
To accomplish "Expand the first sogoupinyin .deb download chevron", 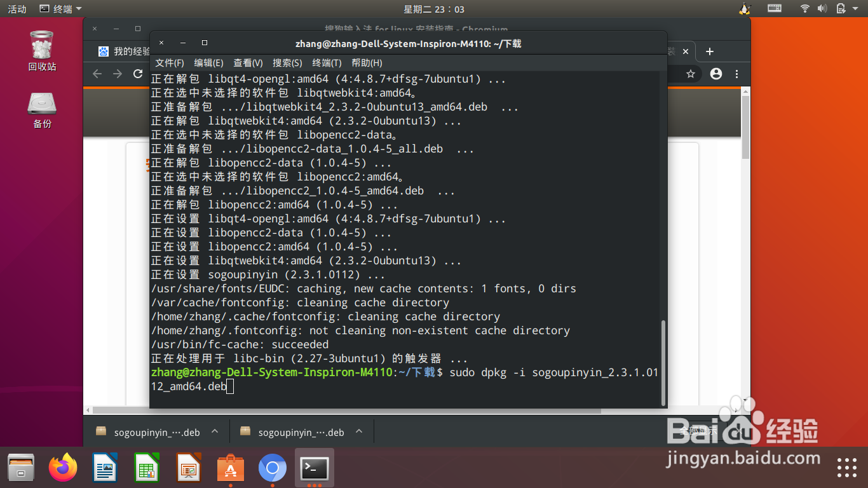I will tap(215, 431).
